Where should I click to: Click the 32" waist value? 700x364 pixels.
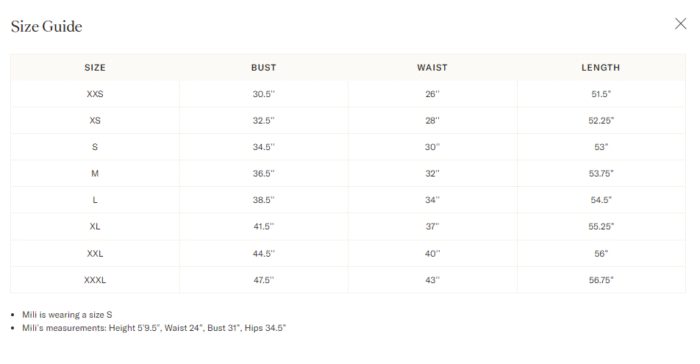coord(432,173)
